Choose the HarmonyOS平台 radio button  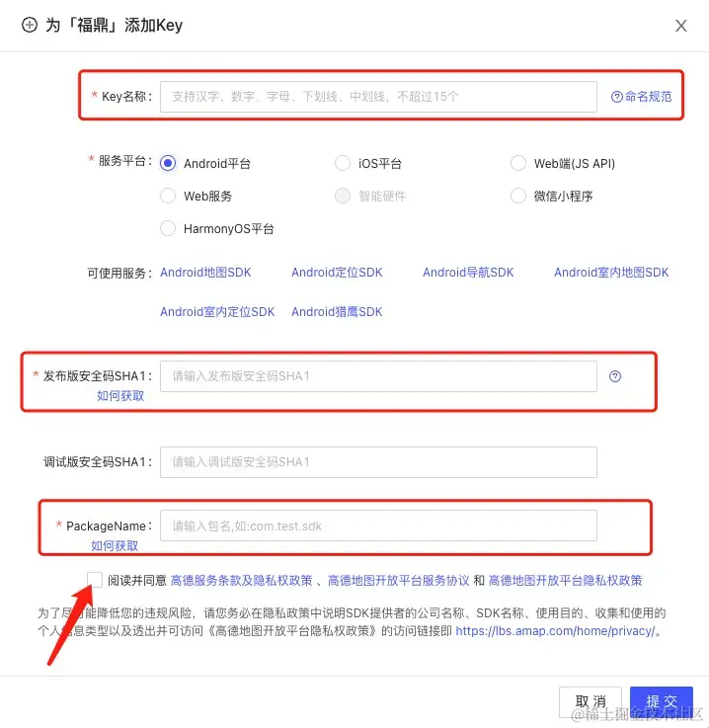click(x=168, y=228)
